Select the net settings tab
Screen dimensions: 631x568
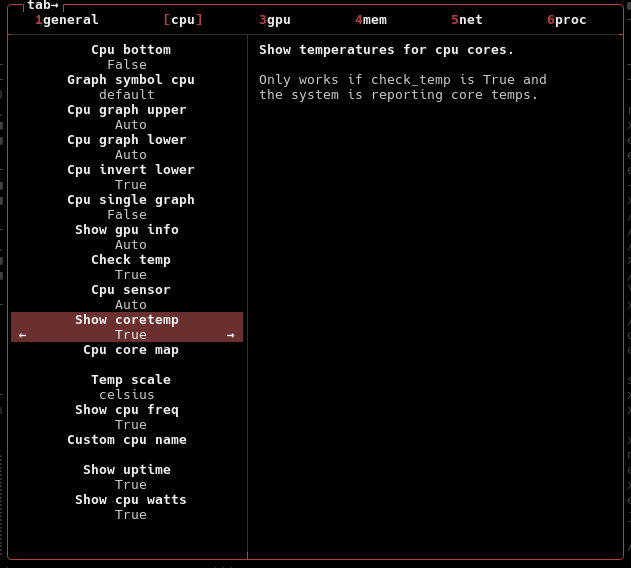click(x=467, y=20)
